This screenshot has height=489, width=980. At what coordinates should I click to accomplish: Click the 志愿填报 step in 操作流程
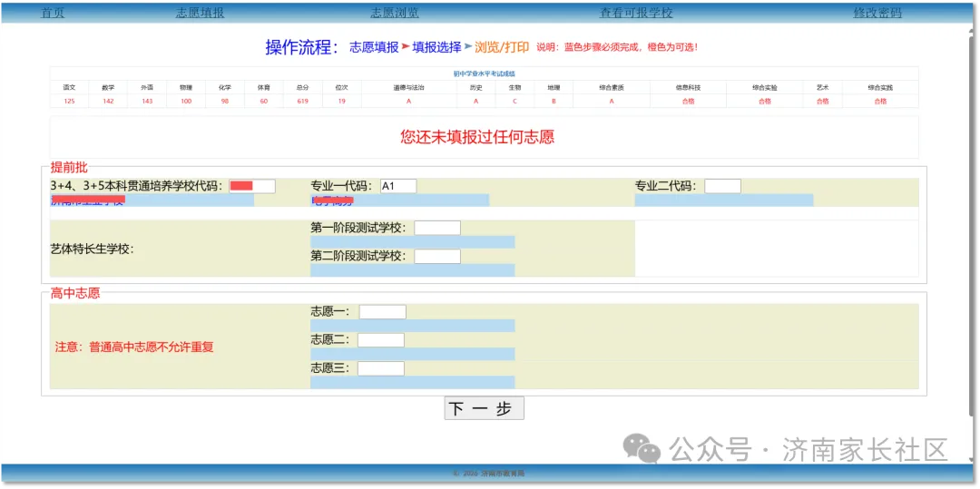tap(374, 47)
